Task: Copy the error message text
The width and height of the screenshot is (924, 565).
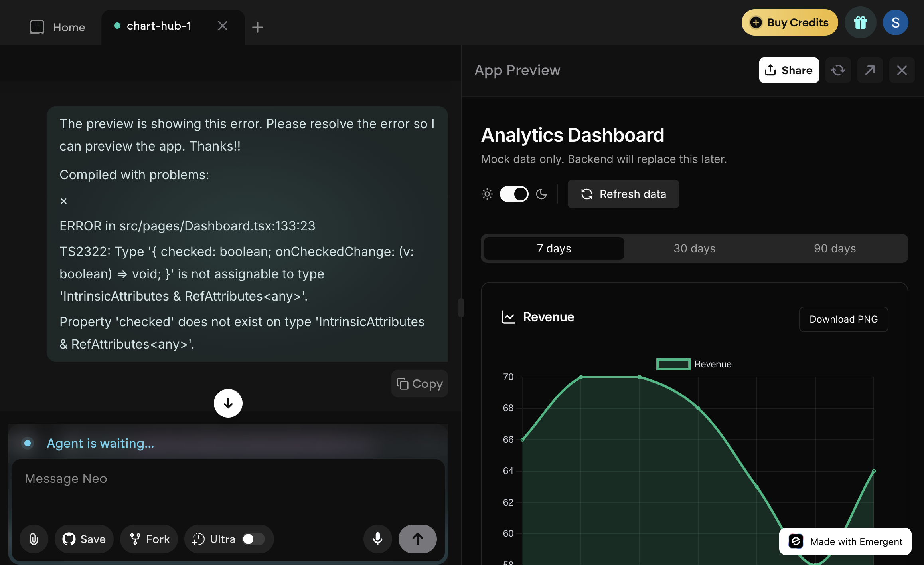Action: coord(420,384)
